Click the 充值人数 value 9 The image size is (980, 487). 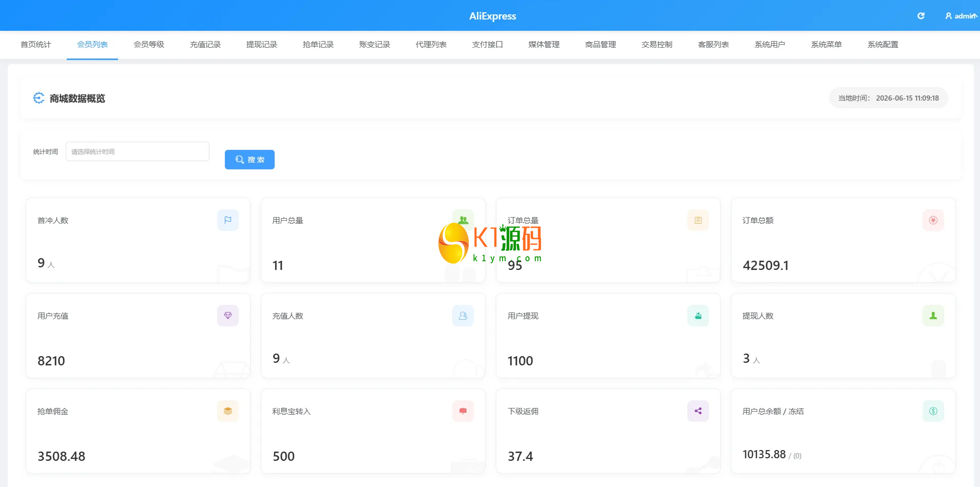tap(276, 359)
